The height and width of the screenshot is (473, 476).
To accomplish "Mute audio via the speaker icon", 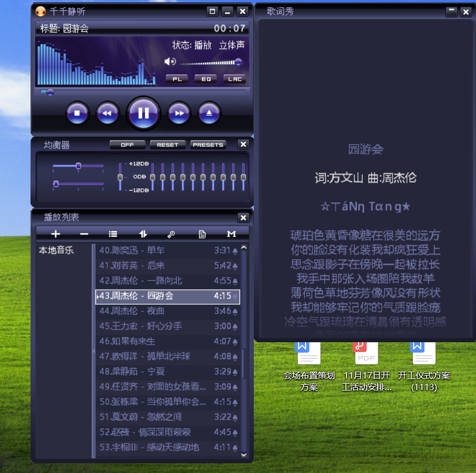I will 170,62.
